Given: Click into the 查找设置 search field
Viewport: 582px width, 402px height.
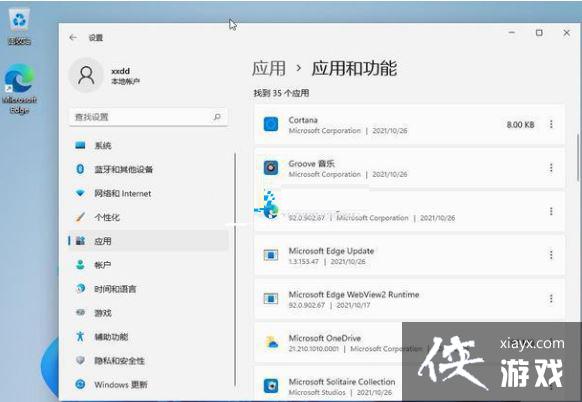Looking at the screenshot, I should pyautogui.click(x=148, y=117).
